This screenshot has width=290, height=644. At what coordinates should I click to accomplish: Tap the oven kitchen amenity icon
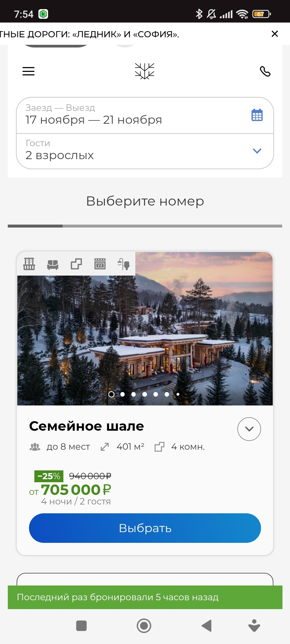pos(100,264)
